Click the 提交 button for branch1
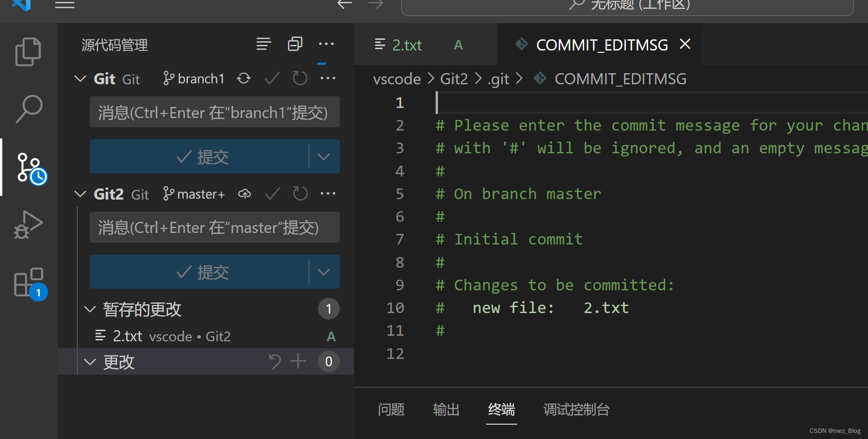 click(199, 157)
